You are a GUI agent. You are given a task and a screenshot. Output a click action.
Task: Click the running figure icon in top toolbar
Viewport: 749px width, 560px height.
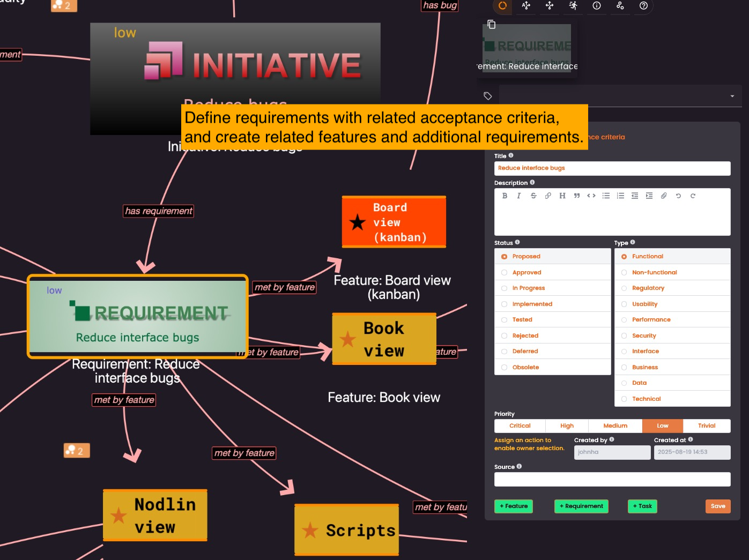click(573, 6)
